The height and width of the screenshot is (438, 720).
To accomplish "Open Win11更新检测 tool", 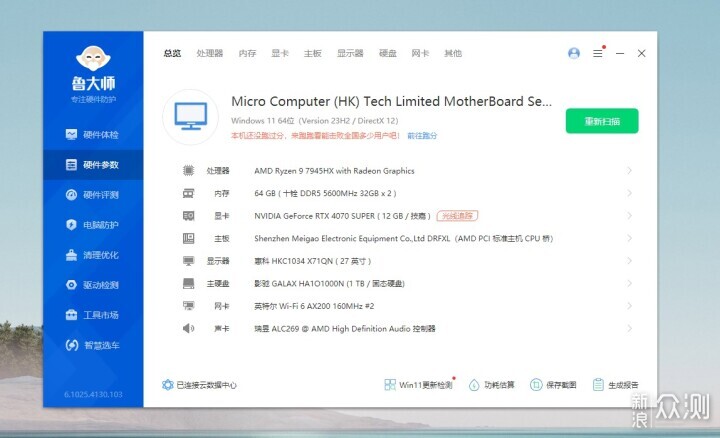I will pyautogui.click(x=419, y=385).
